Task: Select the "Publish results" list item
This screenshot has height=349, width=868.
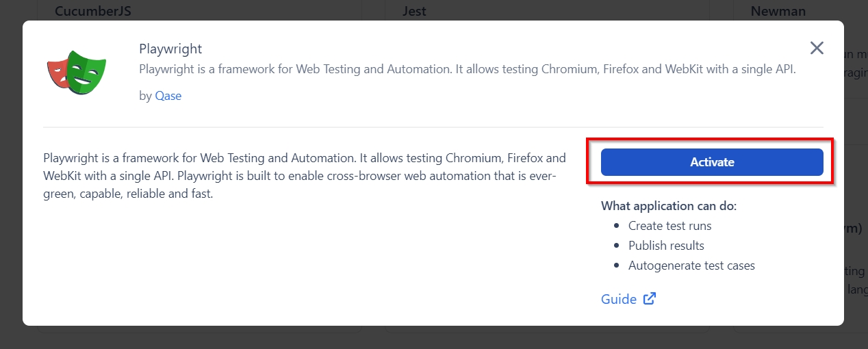Action: click(666, 246)
